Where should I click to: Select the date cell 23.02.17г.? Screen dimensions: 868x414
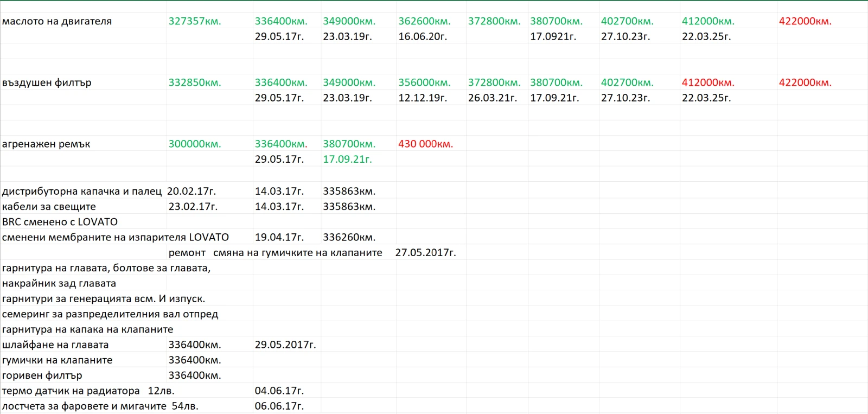tap(193, 206)
